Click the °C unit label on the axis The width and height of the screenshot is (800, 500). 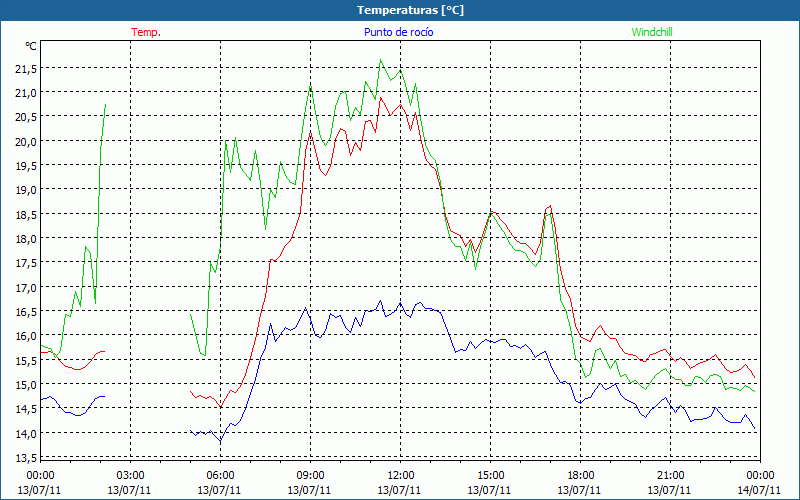pos(31,46)
